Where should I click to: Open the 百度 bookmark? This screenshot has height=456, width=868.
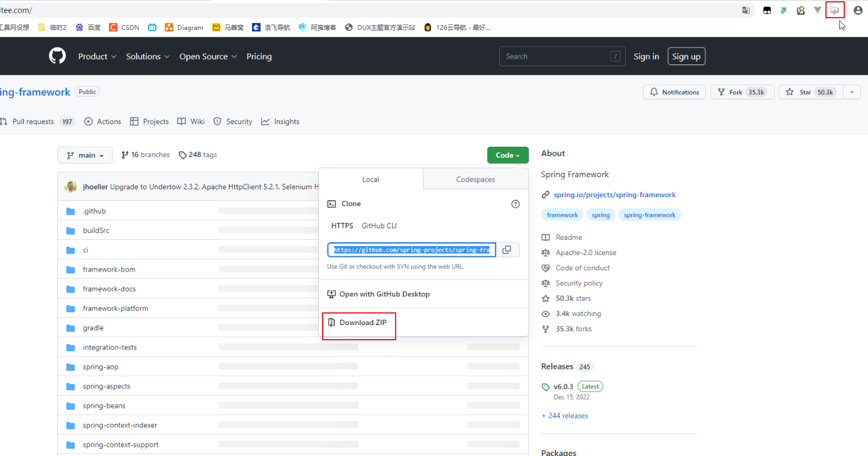[88, 27]
